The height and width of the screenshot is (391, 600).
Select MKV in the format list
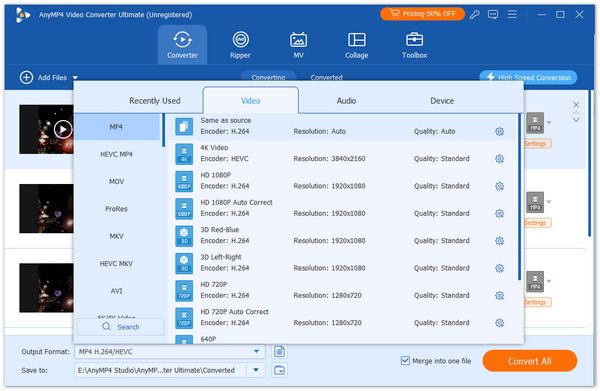click(x=117, y=236)
